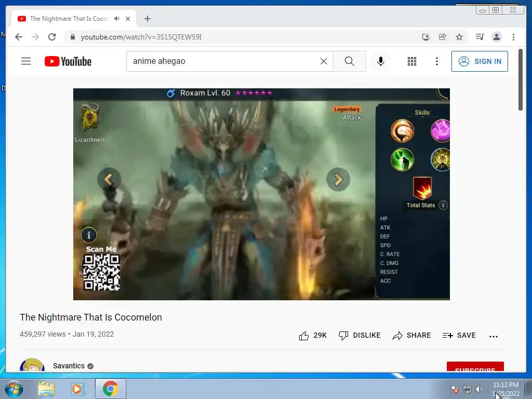
Task: Click the Total Stats info icon
Action: (x=443, y=205)
